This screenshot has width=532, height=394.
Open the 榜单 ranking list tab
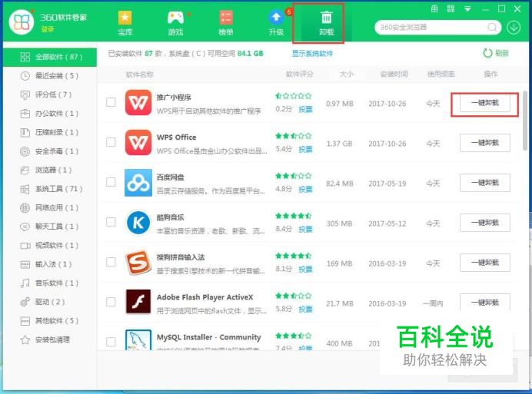pyautogui.click(x=225, y=23)
